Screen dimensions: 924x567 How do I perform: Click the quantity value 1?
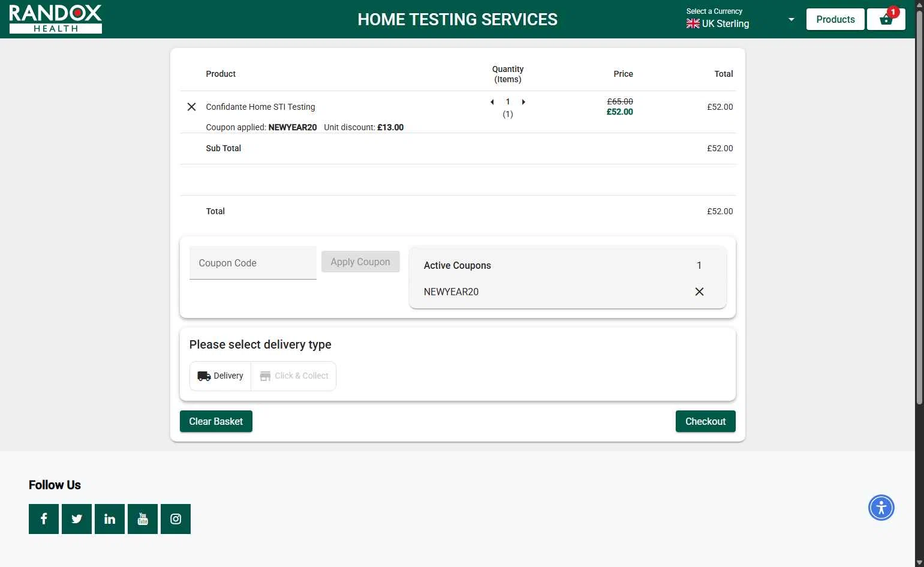point(508,102)
